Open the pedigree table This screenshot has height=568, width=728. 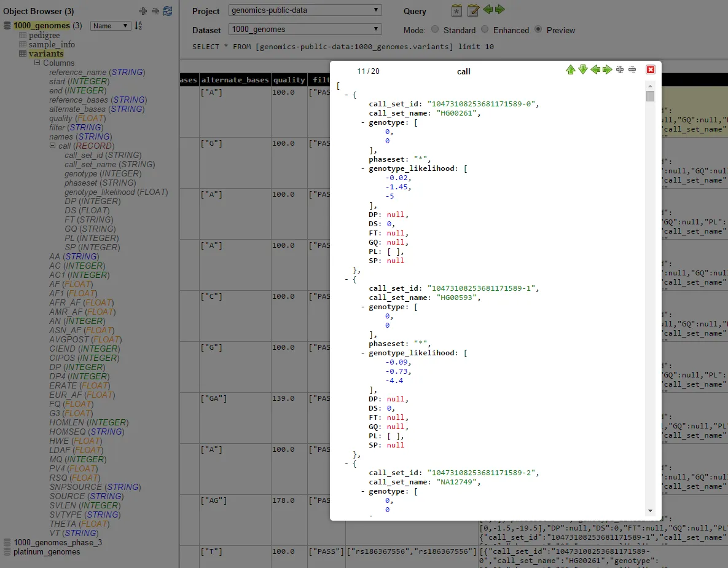point(44,35)
